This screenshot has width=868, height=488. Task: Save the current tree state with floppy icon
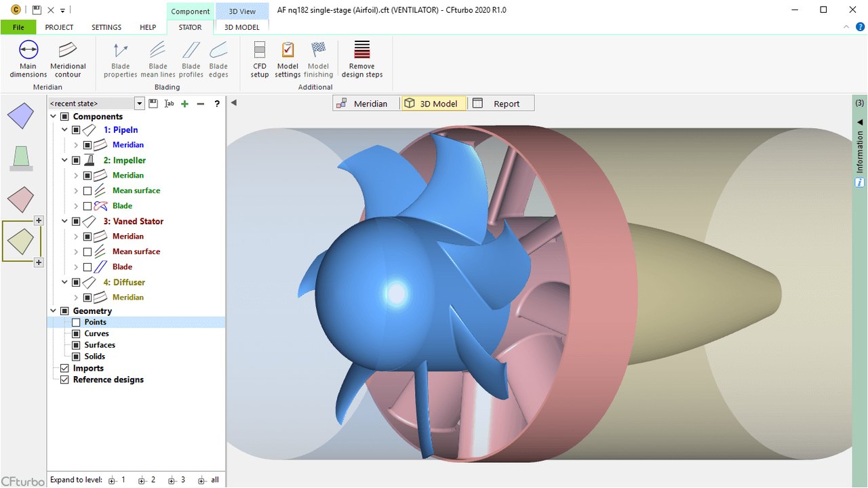[x=153, y=104]
